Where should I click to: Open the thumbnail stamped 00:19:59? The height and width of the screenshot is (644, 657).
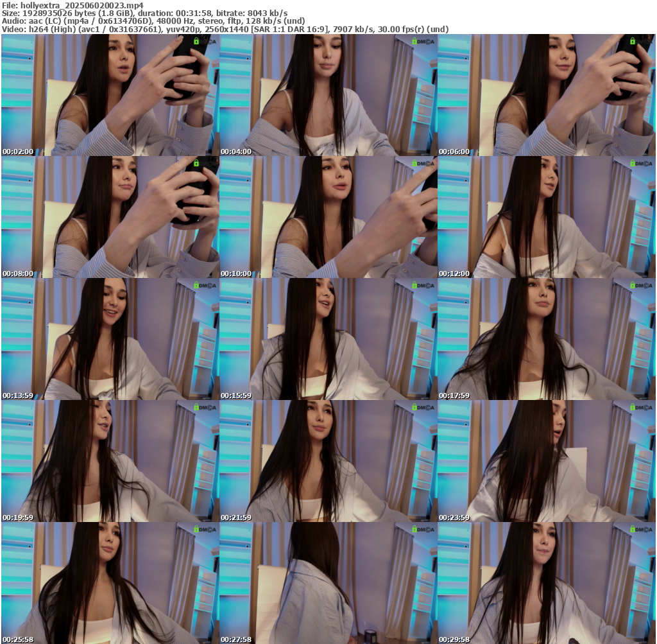[x=110, y=461]
